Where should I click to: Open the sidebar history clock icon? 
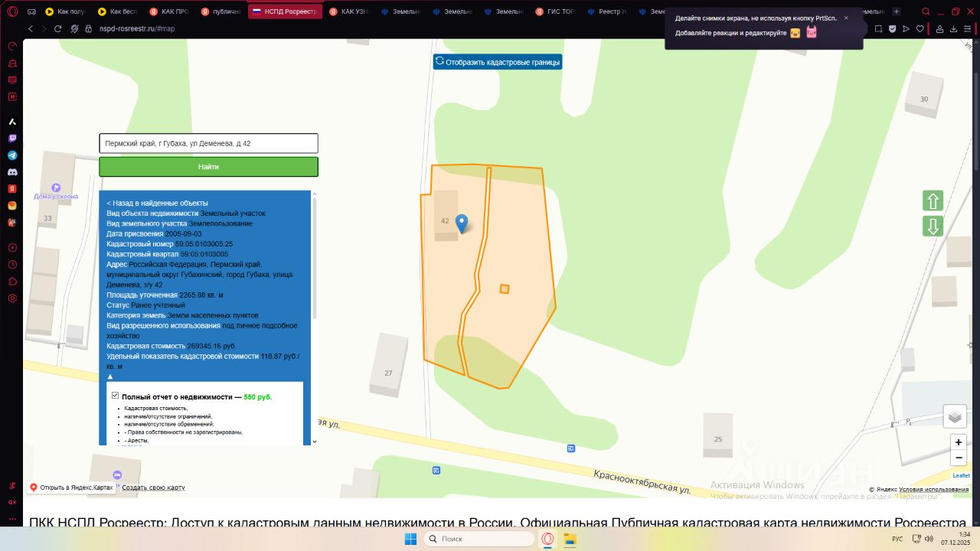12,265
